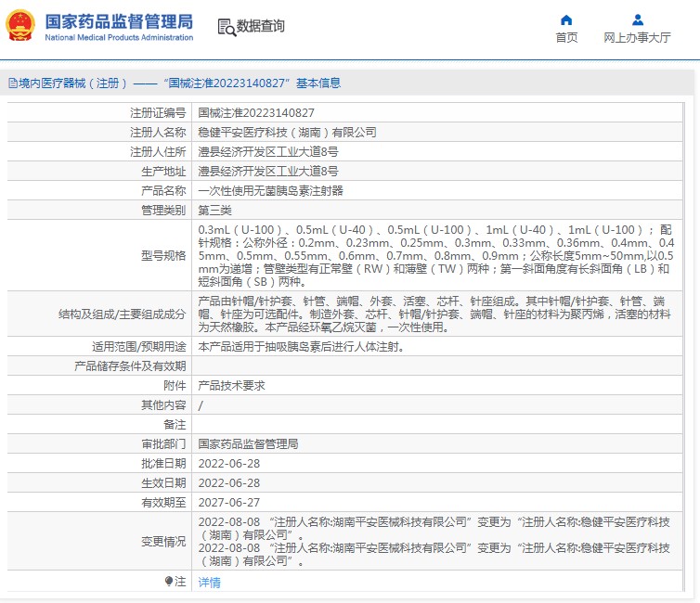Viewport: 700px width, 603px height.
Task: Click the 数据查询 label text
Action: point(261,27)
